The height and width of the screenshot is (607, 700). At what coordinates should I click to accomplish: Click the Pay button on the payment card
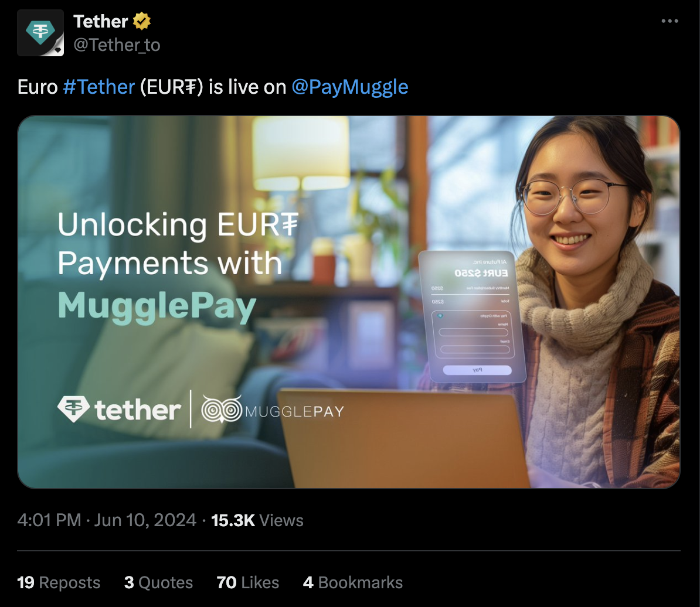(477, 370)
